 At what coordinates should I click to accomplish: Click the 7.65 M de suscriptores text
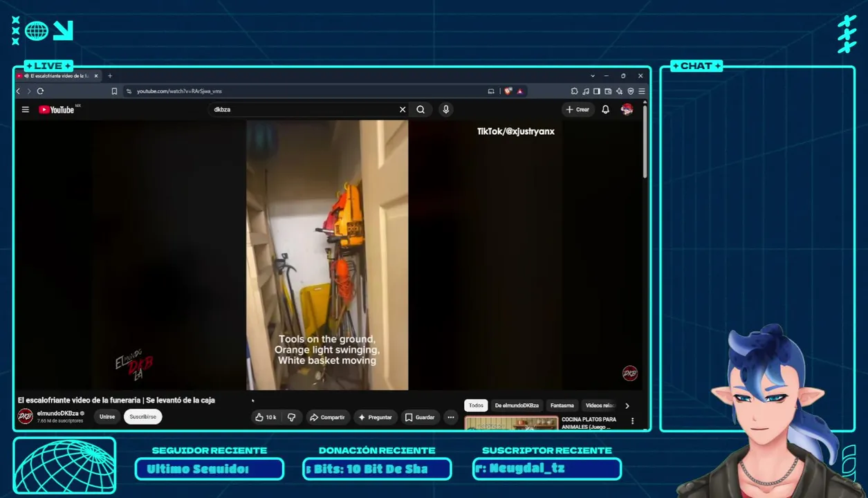click(x=60, y=421)
